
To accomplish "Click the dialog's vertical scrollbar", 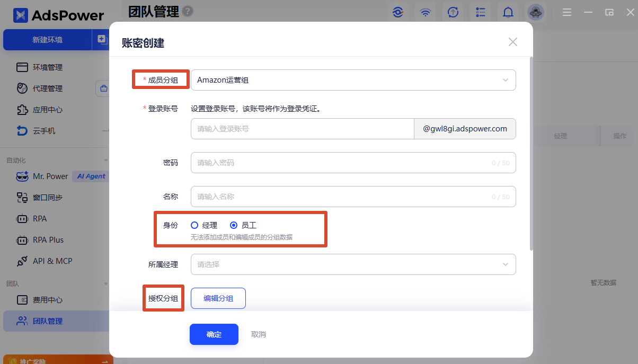I will click(531, 153).
